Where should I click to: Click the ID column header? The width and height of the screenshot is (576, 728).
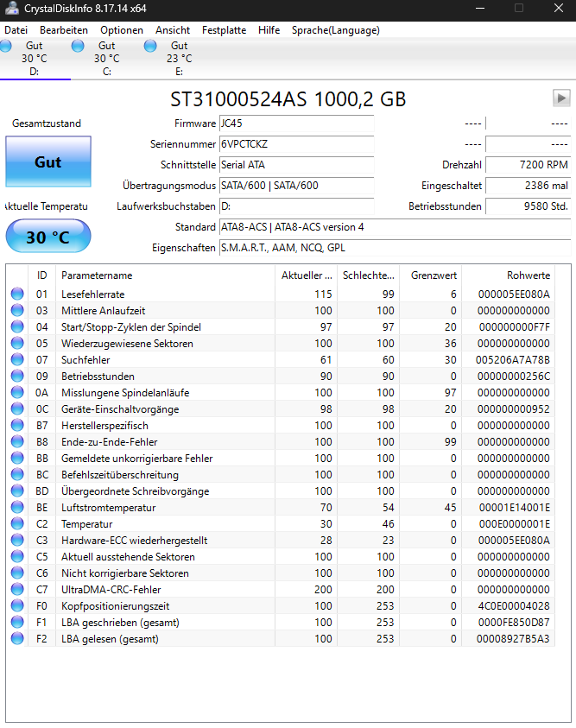pyautogui.click(x=41, y=275)
